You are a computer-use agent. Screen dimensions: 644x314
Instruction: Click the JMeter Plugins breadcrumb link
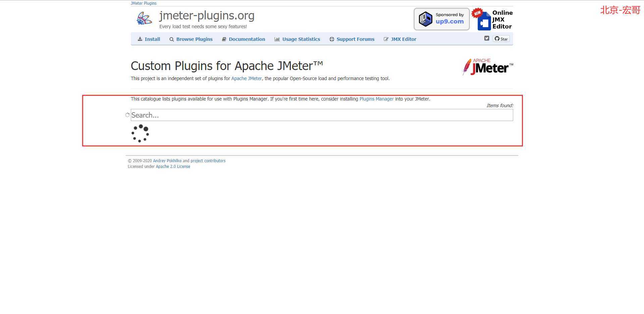tap(144, 3)
